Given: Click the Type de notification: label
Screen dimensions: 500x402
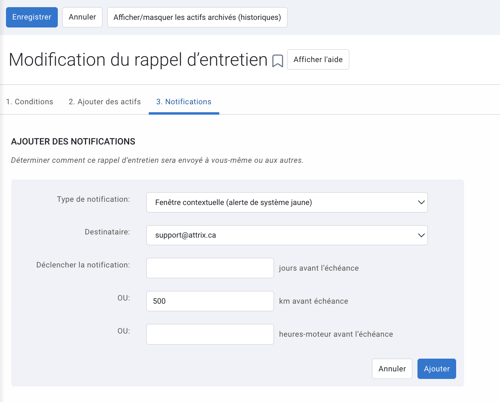Looking at the screenshot, I should 93,199.
